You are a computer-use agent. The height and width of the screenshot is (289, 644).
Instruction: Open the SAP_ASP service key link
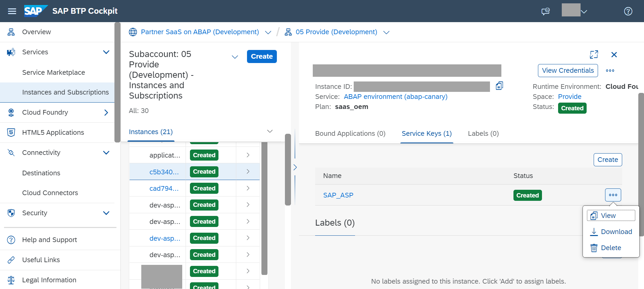338,195
